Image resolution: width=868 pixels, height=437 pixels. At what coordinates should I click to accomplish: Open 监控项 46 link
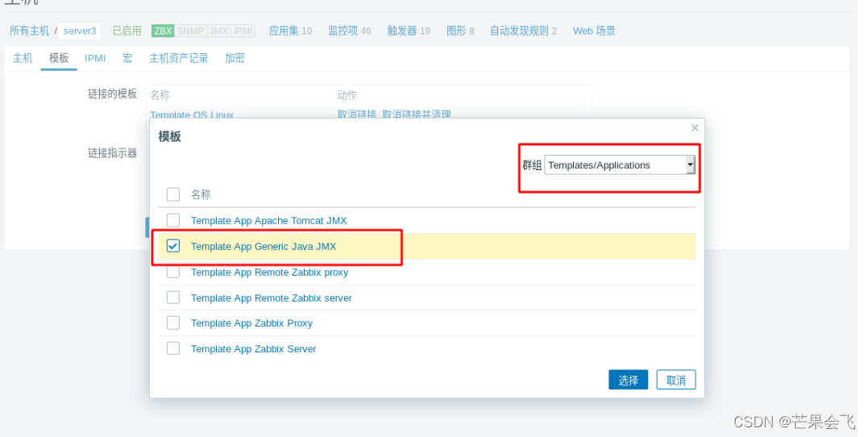349,31
